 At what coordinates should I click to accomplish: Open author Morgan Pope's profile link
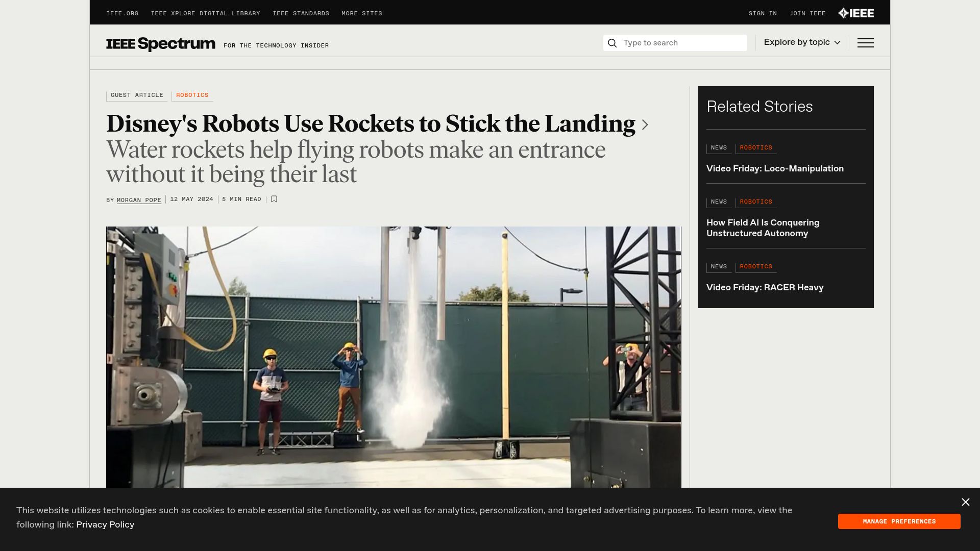coord(139,200)
